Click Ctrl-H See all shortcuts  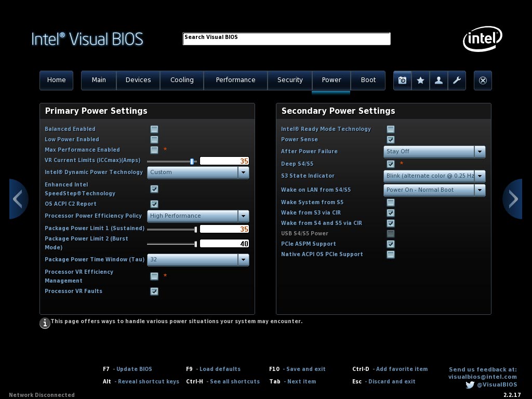(223, 382)
